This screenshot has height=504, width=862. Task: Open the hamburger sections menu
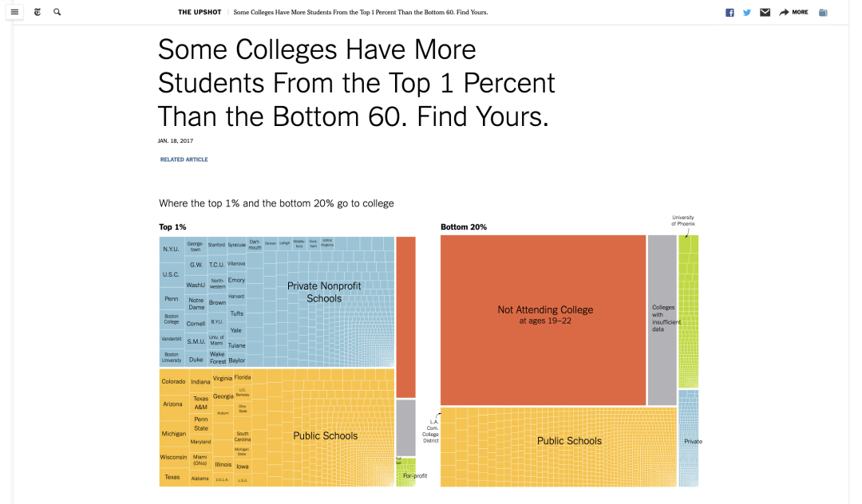click(x=14, y=12)
